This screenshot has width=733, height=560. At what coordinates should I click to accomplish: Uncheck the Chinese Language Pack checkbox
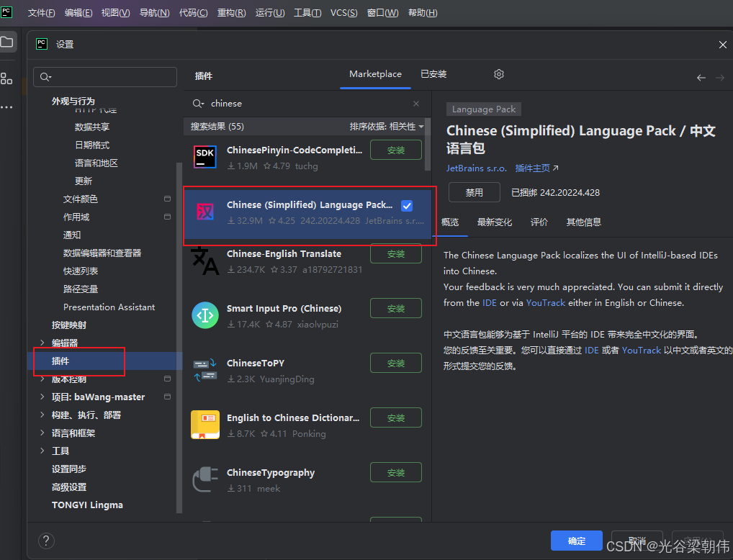[407, 206]
